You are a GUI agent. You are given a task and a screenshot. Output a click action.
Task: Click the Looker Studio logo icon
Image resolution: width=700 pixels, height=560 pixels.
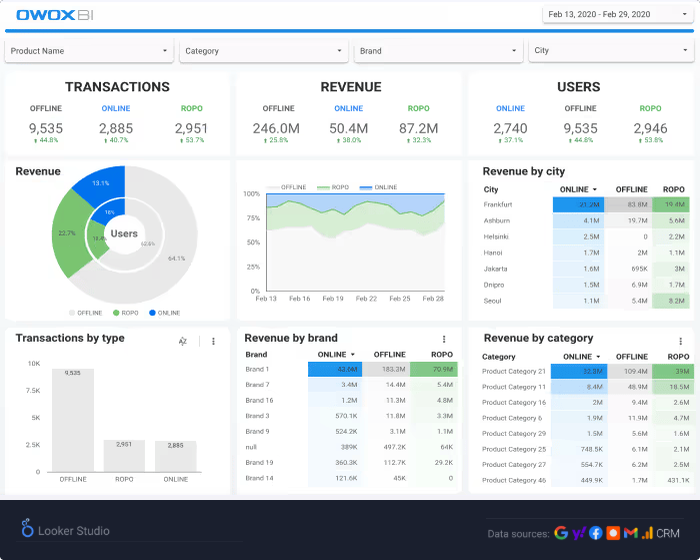click(x=27, y=528)
